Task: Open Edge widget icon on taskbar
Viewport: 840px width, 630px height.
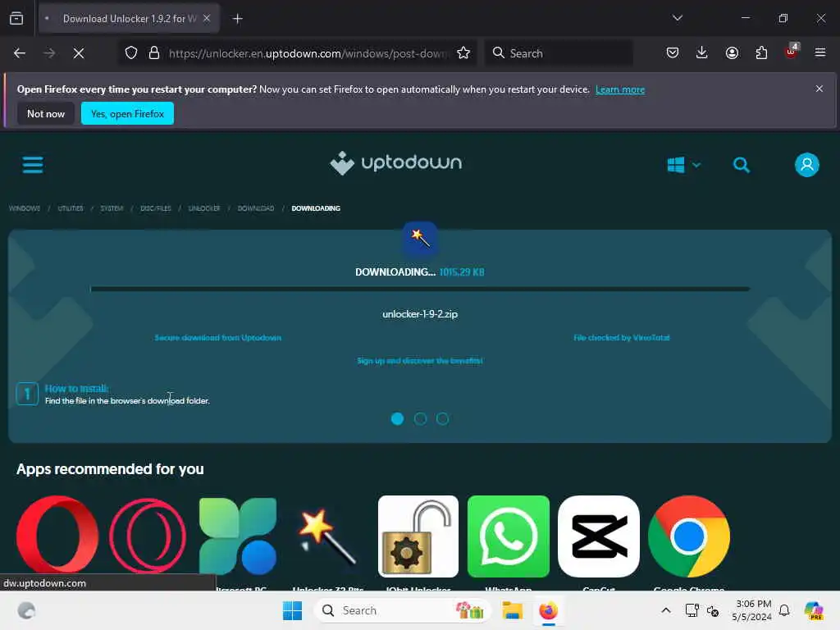Action: coord(26,610)
